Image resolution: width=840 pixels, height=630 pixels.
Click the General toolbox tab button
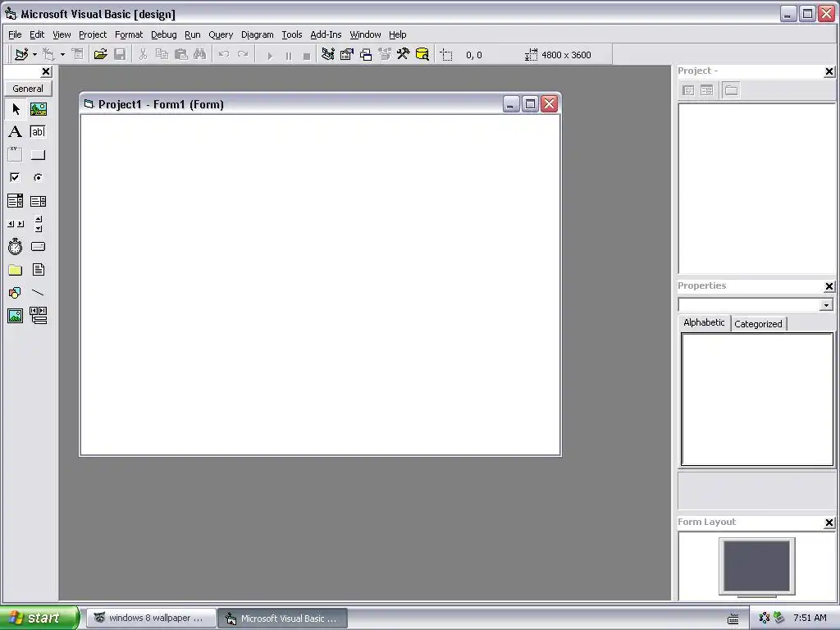(28, 89)
